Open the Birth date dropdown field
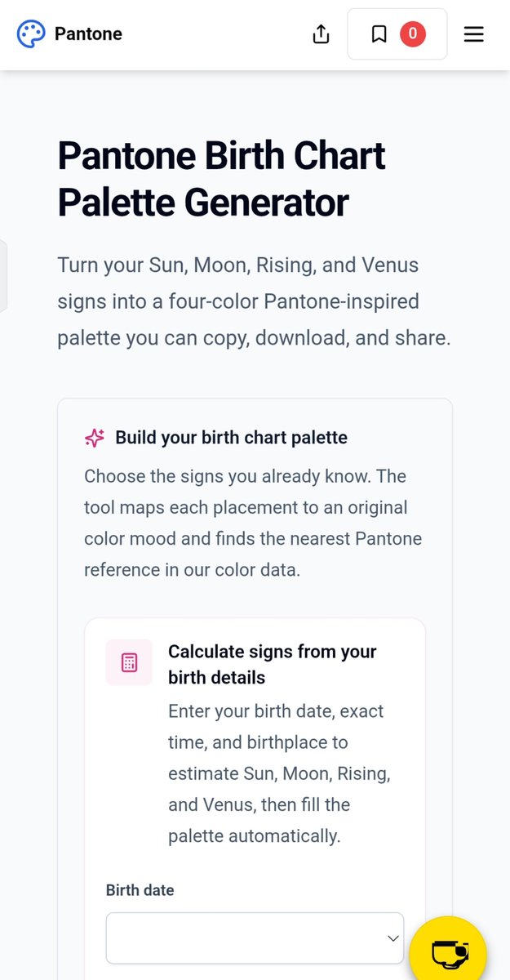Screen dimensions: 510x980 [x=255, y=938]
